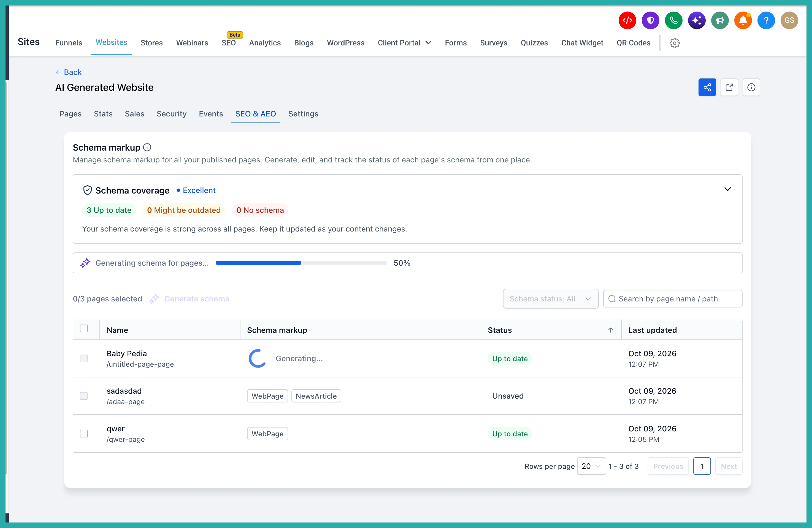Screen dimensions: 812x528
Task: Check the qwer page checkbox
Action: [83, 434]
